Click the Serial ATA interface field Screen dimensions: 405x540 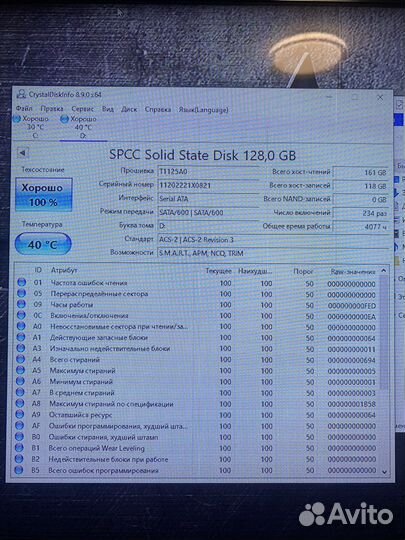click(208, 199)
